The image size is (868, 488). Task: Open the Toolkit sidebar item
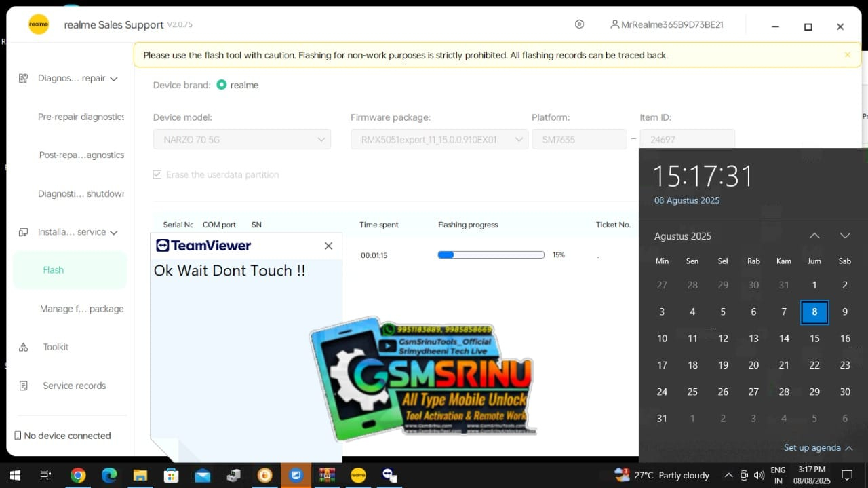click(56, 347)
